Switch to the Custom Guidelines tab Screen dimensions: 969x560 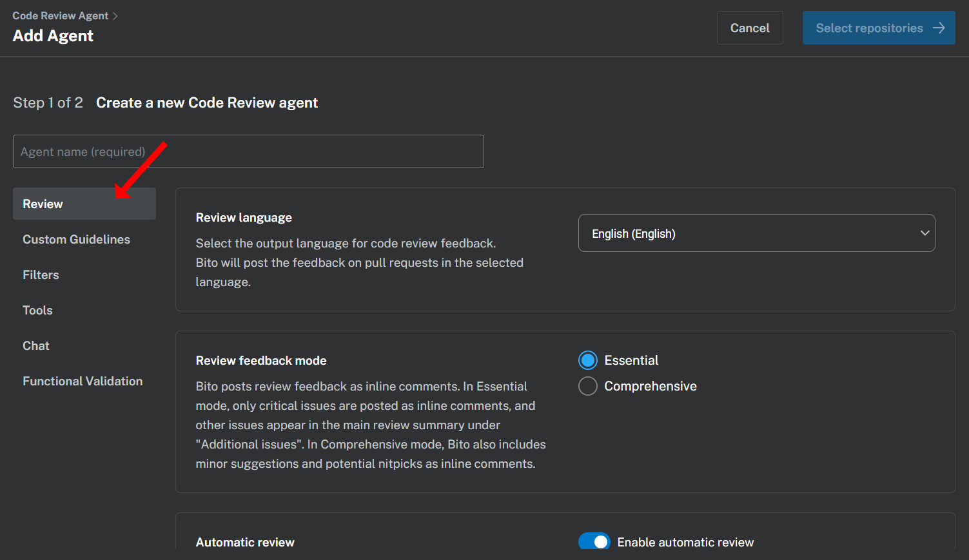(x=76, y=239)
